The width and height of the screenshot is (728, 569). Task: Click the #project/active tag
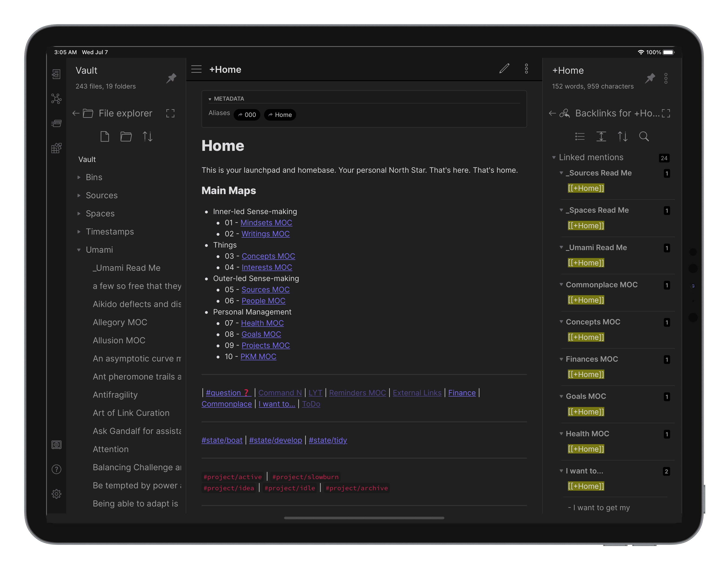(x=233, y=477)
